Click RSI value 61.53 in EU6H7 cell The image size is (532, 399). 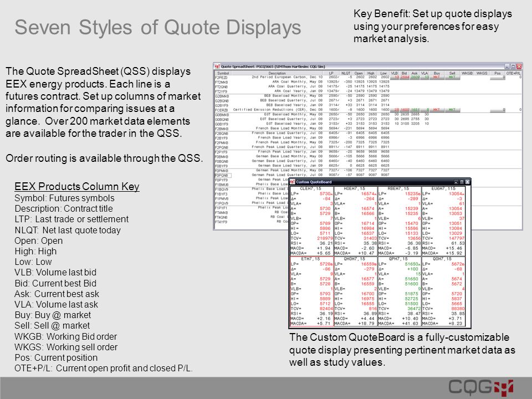coord(457,243)
